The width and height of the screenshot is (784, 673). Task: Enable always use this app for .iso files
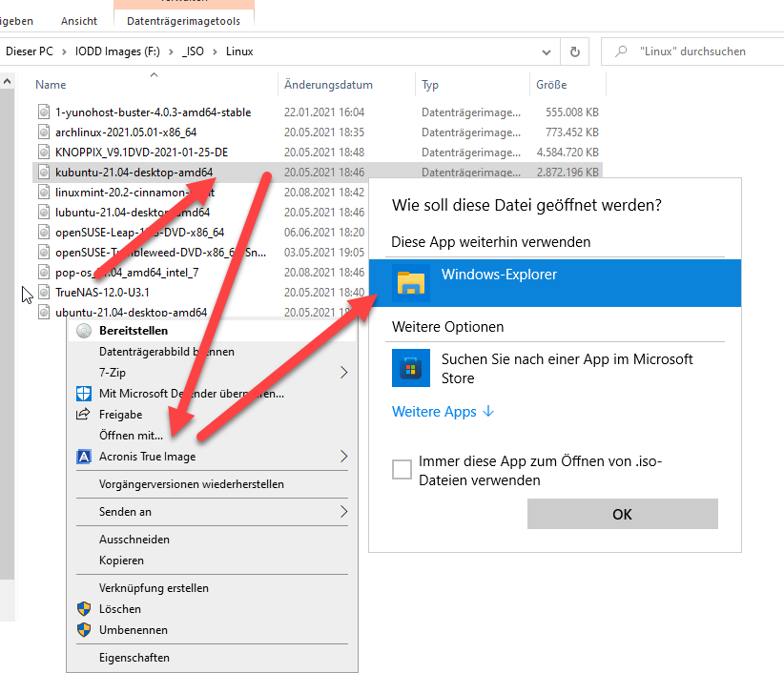[402, 470]
